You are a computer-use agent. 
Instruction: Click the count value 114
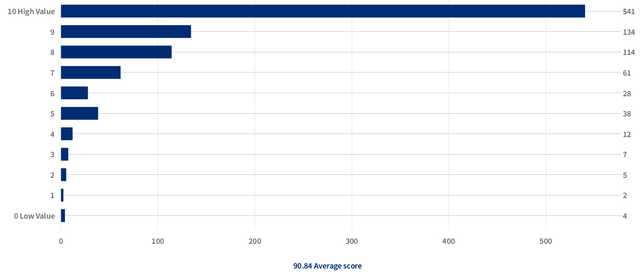(x=628, y=52)
